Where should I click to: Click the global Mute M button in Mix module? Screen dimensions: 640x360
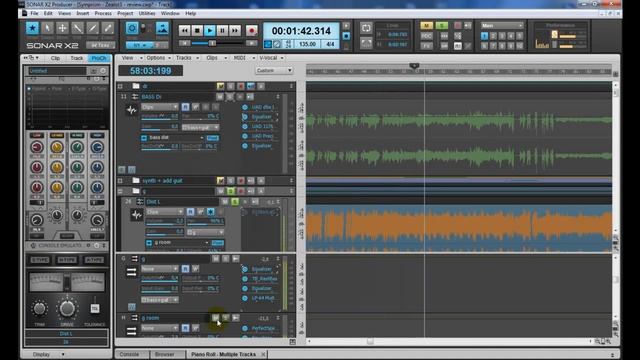(x=427, y=26)
